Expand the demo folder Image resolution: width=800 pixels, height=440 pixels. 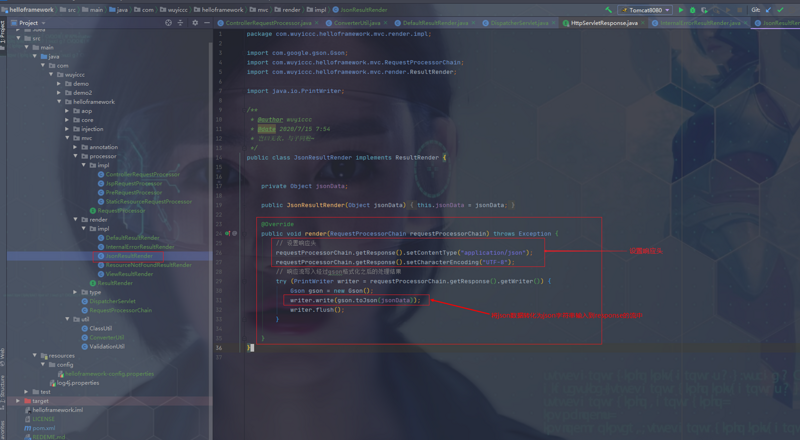[x=59, y=84]
